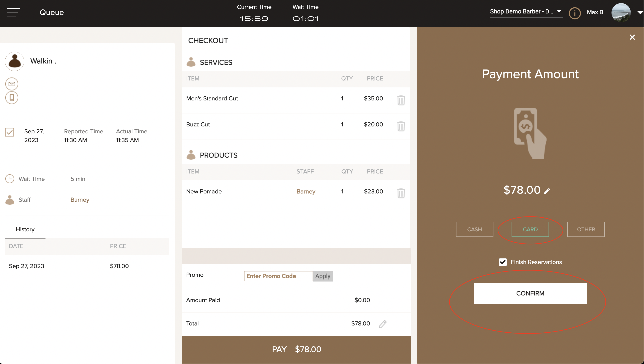Click the walkin customer avatar icon

15,61
